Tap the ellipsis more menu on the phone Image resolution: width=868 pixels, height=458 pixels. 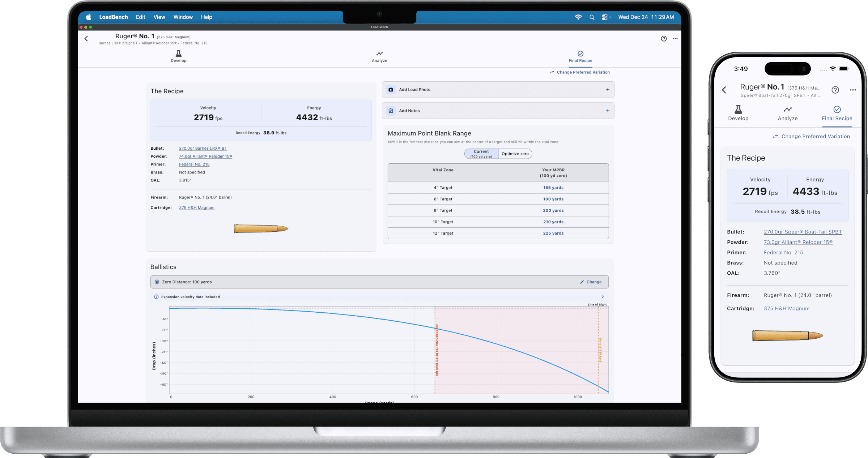click(853, 90)
